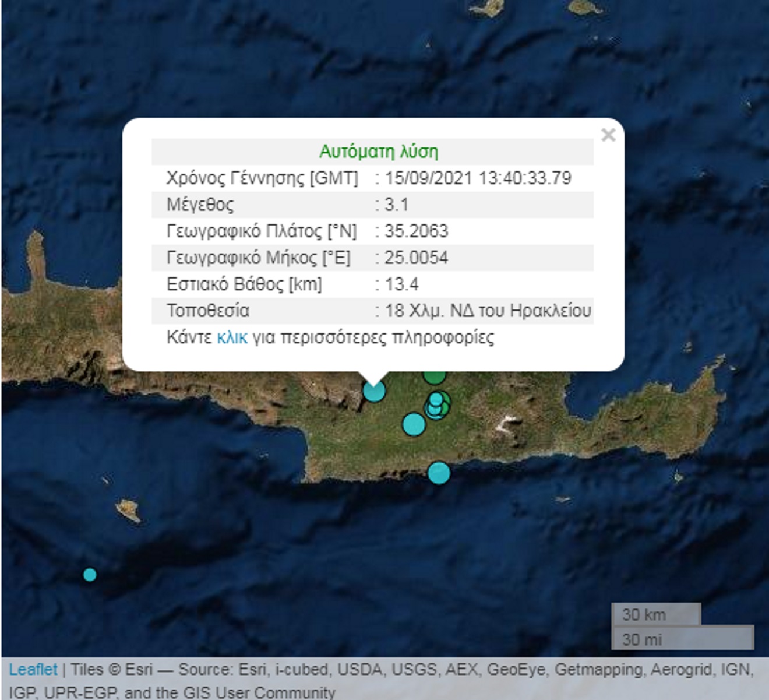The image size is (769, 700).
Task: Click the 30 mi scale bar
Action: click(x=682, y=639)
